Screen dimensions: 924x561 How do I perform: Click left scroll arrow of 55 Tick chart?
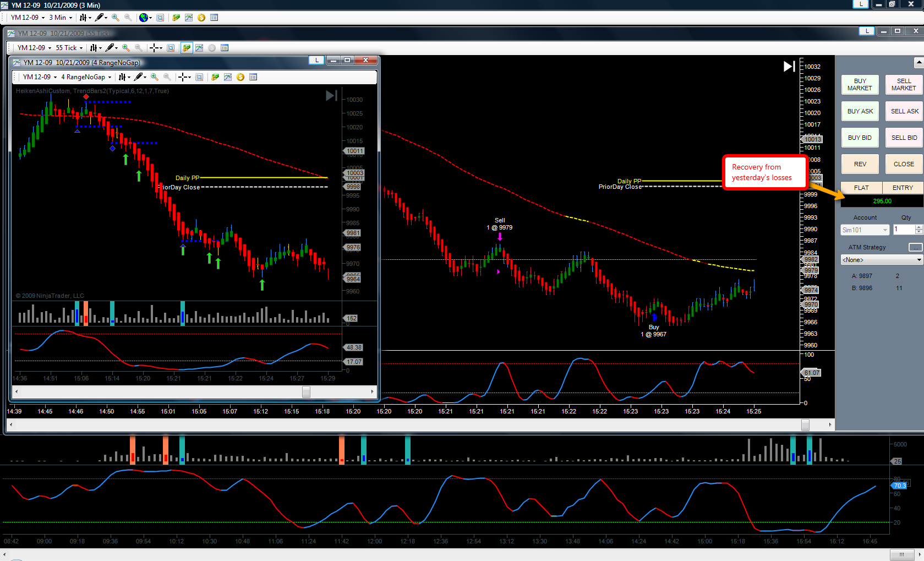click(11, 425)
